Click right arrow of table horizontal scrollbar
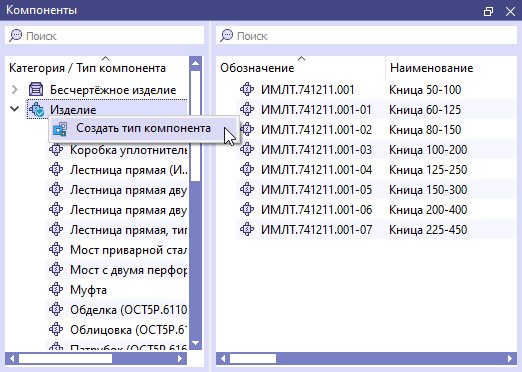This screenshot has width=522, height=372. (510, 359)
